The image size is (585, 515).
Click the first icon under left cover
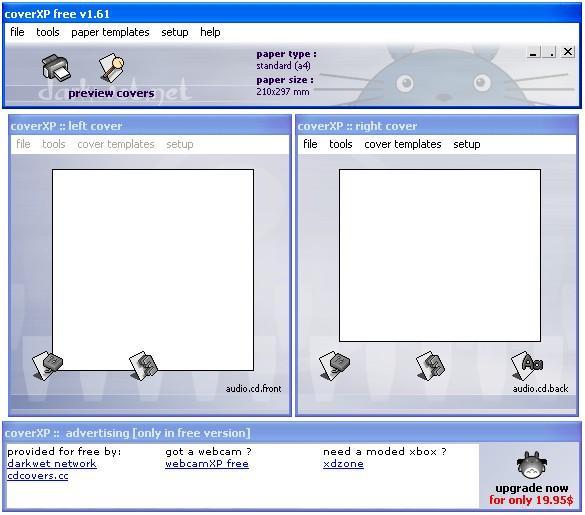47,365
